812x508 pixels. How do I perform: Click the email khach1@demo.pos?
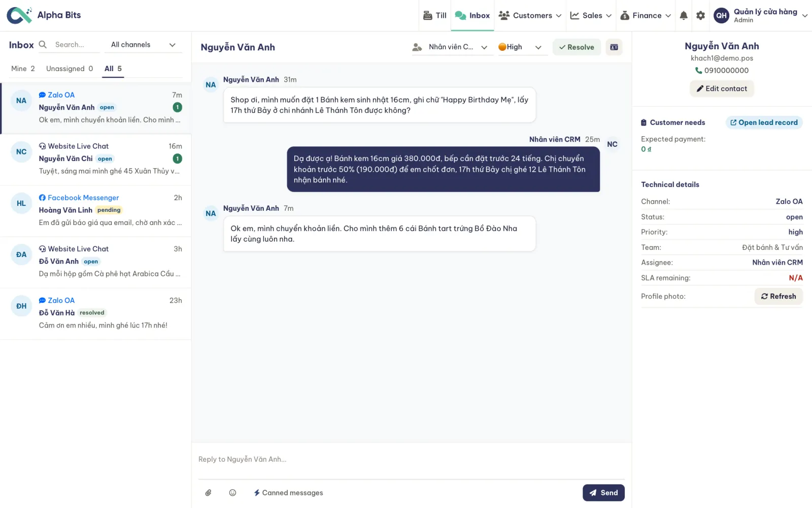click(722, 58)
